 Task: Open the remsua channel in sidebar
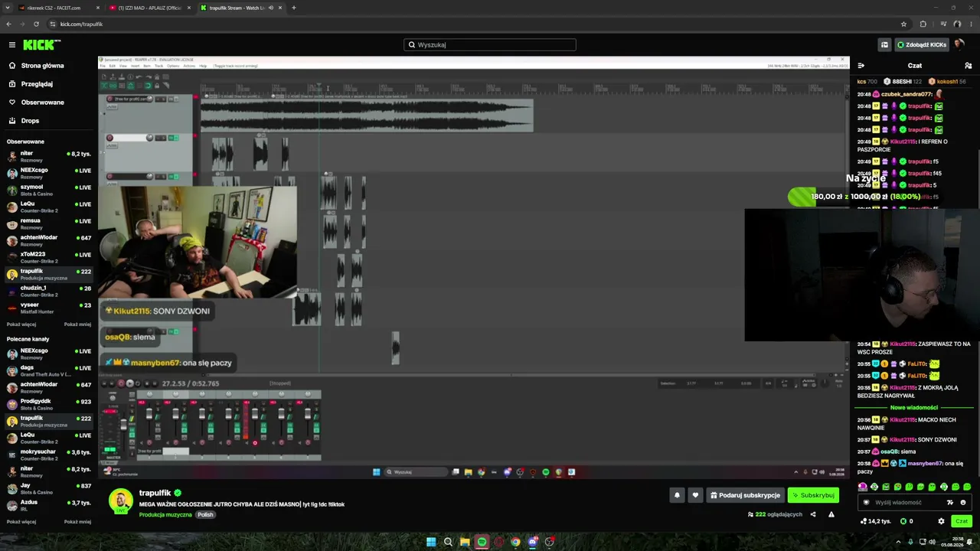(49, 223)
